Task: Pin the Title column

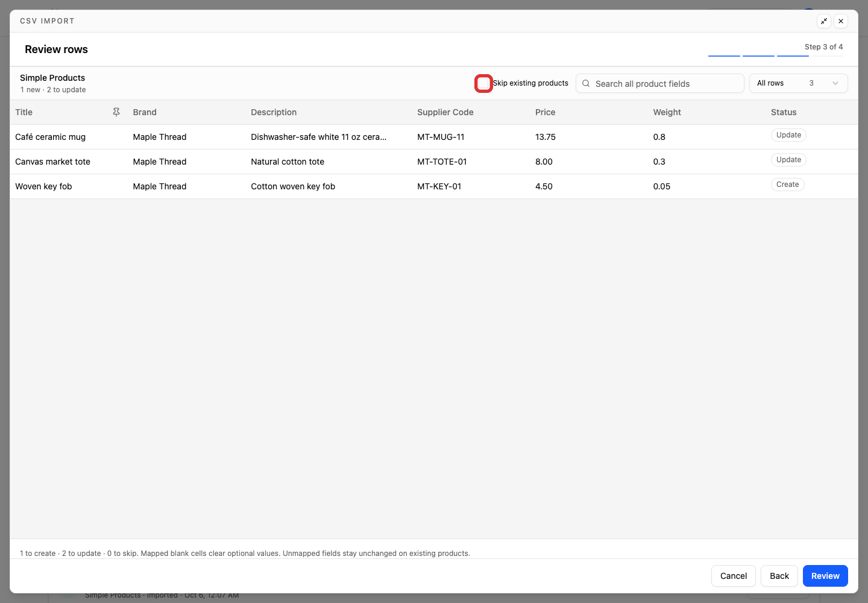Action: [x=116, y=112]
